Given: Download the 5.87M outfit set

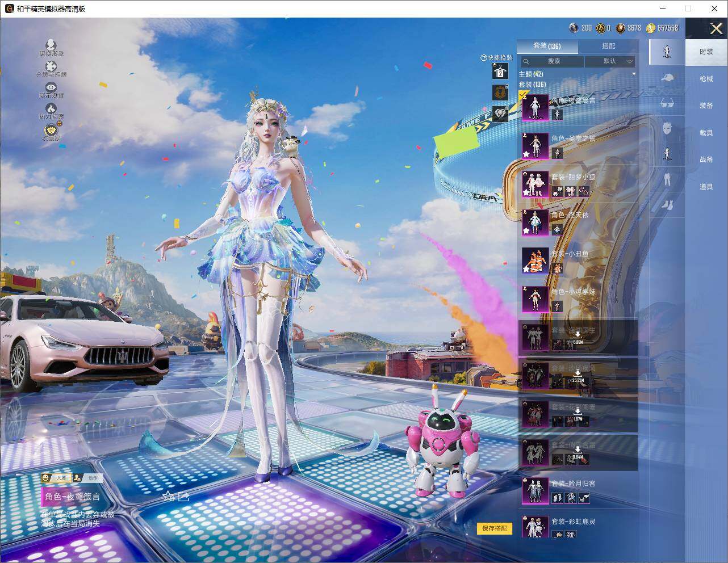Looking at the screenshot, I should 578,338.
